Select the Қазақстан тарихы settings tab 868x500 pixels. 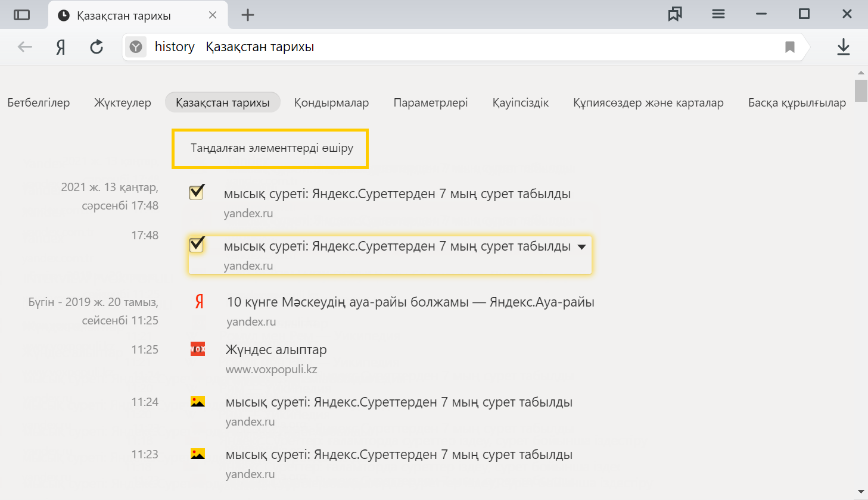pyautogui.click(x=223, y=103)
